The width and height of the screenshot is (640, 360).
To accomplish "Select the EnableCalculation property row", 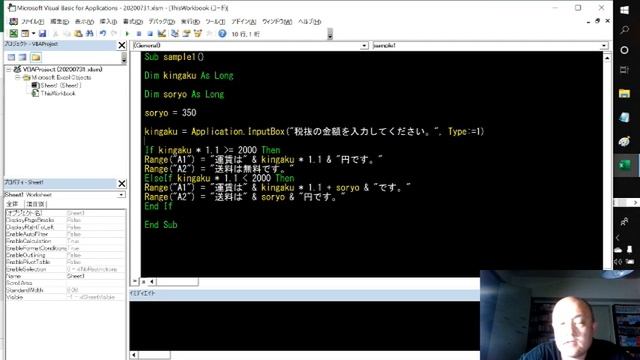I will 65,241.
